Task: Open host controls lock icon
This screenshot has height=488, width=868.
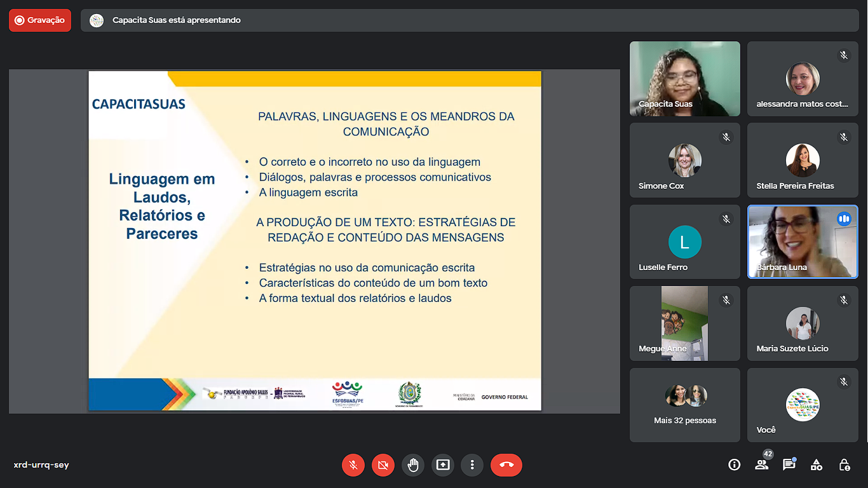Action: coord(844,465)
